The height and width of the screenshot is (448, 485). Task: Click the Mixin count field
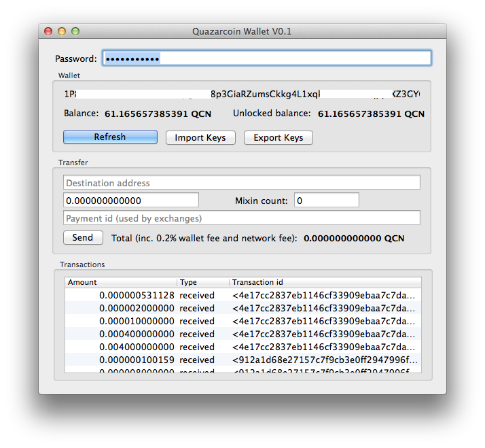(x=326, y=200)
